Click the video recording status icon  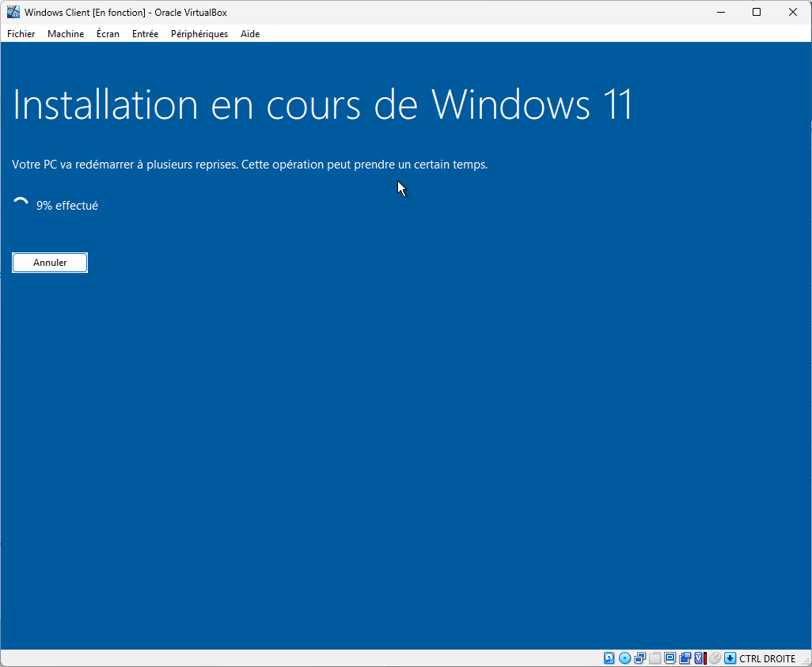coord(685,658)
